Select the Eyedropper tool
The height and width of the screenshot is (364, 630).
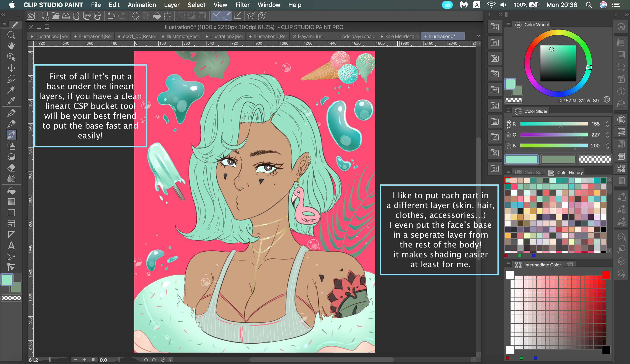coord(11,100)
